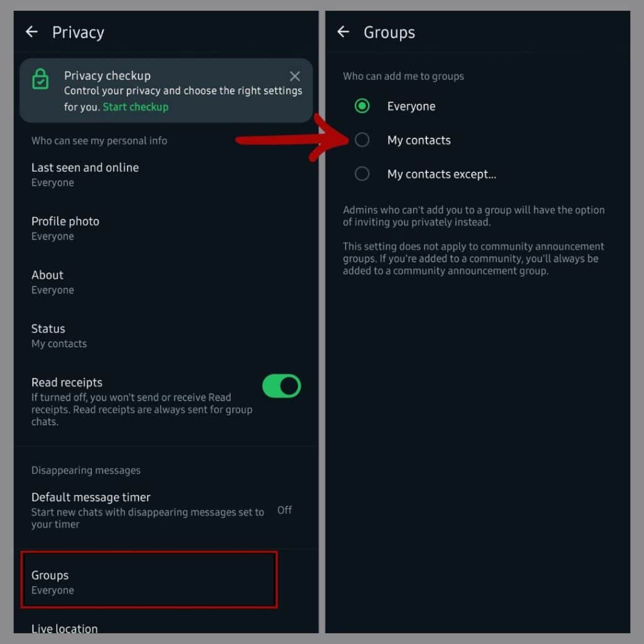Screen dimensions: 644x644
Task: Start the privacy checkup link
Action: [135, 107]
